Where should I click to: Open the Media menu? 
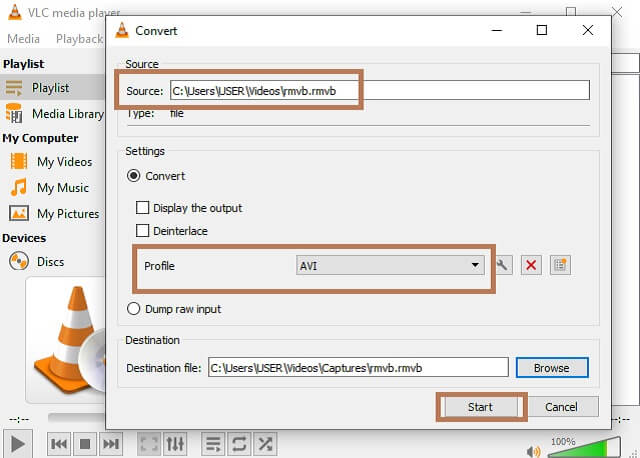pyautogui.click(x=23, y=39)
